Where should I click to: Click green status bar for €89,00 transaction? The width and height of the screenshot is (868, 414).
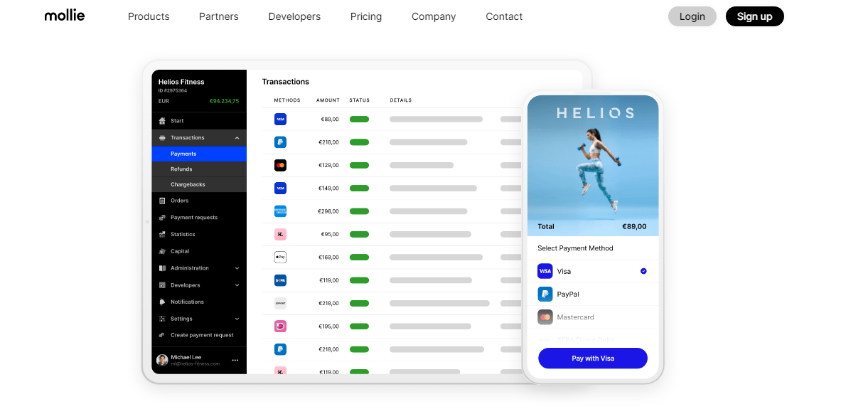[359, 120]
